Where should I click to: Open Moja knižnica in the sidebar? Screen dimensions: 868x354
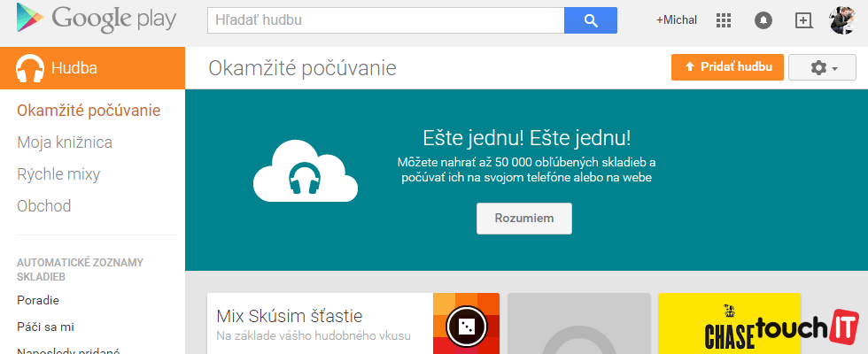(65, 142)
